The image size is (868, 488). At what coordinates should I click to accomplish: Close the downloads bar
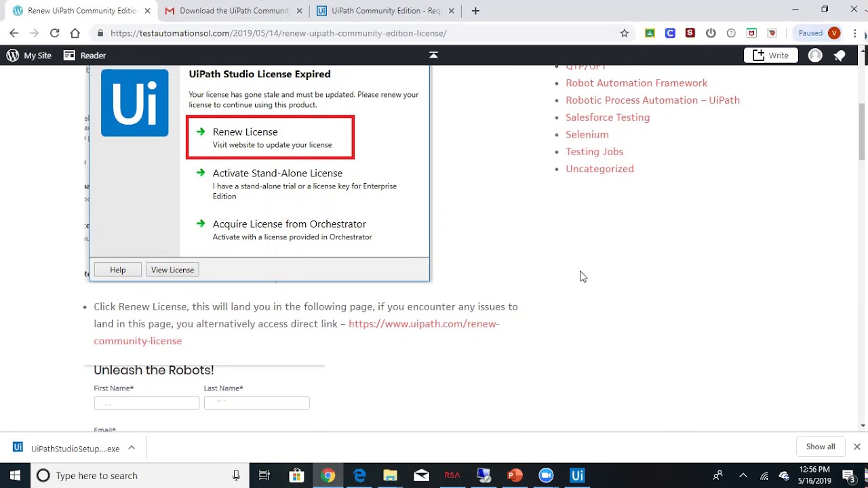(856, 447)
